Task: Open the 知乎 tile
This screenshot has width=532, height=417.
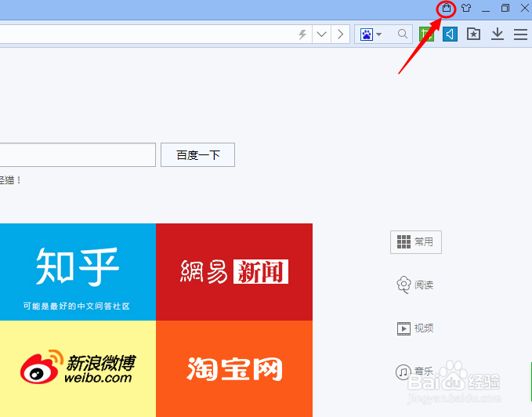Action: pos(78,272)
